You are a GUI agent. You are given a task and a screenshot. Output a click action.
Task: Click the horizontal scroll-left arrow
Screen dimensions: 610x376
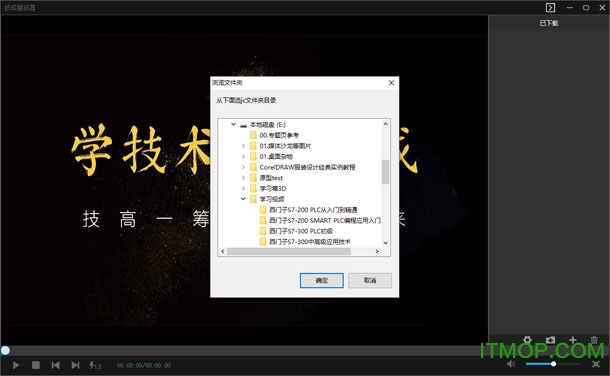[223, 252]
